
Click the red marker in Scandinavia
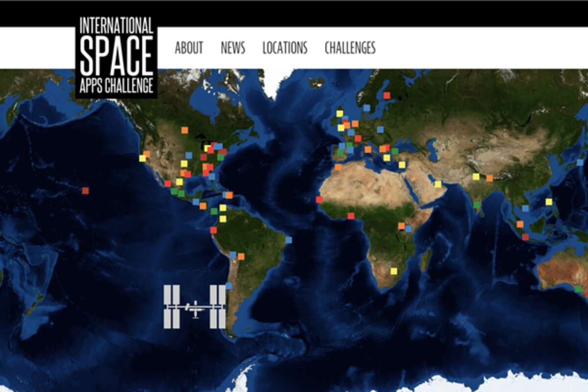tap(387, 96)
